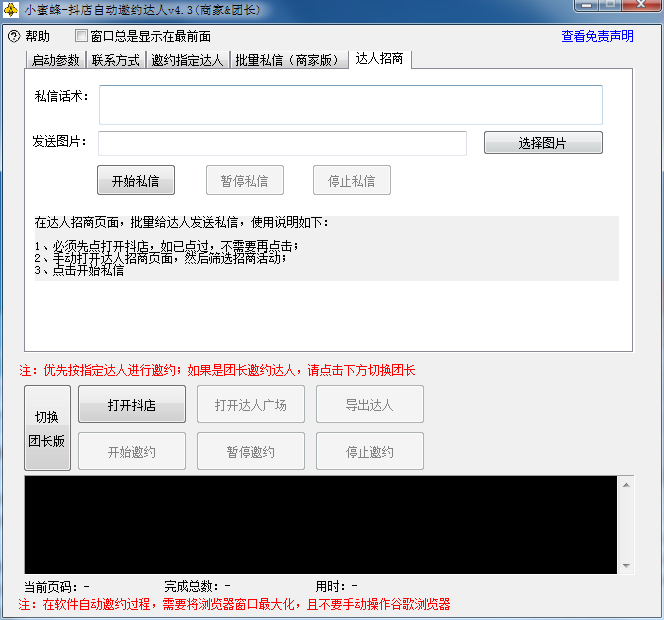Switch to the 启动参数 tab

click(x=56, y=60)
